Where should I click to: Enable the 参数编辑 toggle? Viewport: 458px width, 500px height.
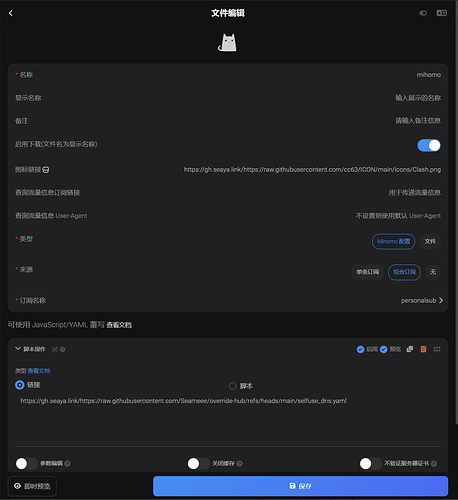pos(26,463)
